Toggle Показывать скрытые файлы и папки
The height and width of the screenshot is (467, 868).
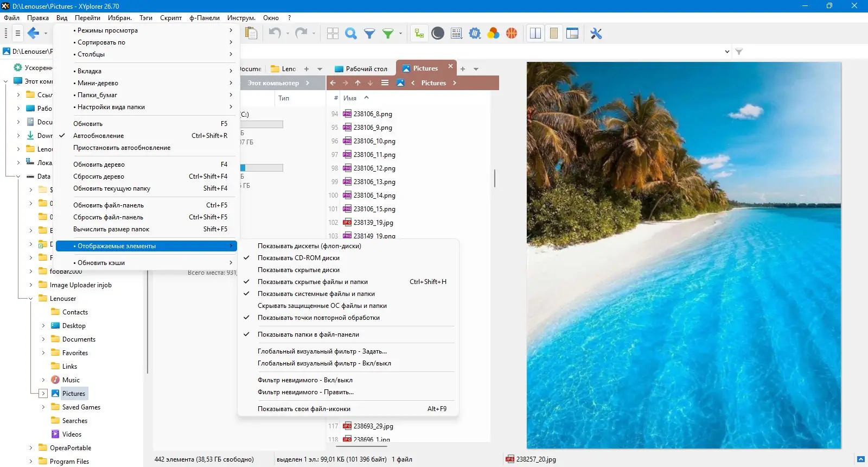click(348, 282)
